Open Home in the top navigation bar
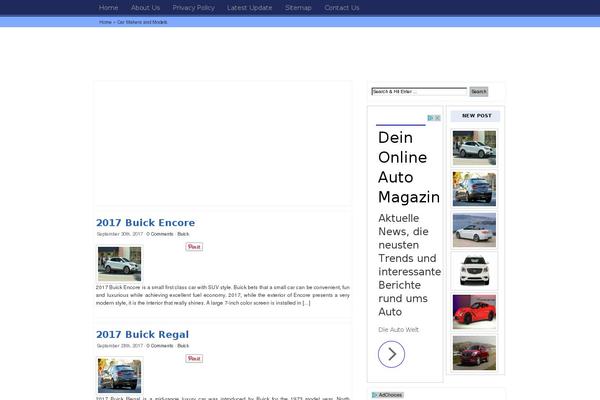The image size is (600, 400). pyautogui.click(x=108, y=8)
